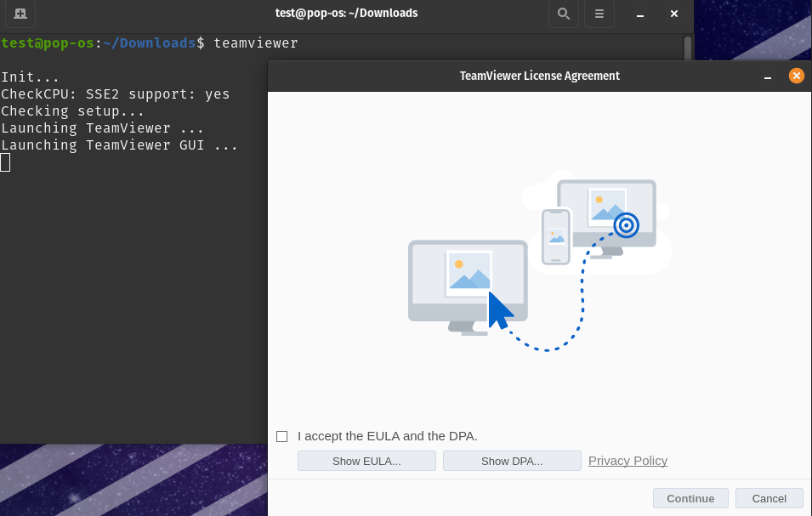Minimize the terminal window

640,14
